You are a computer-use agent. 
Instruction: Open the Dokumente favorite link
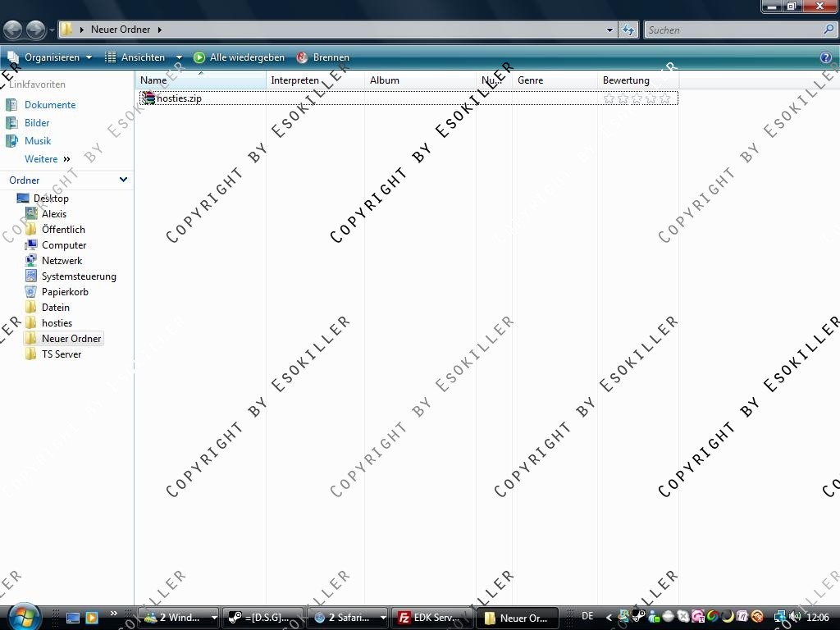[x=50, y=105]
